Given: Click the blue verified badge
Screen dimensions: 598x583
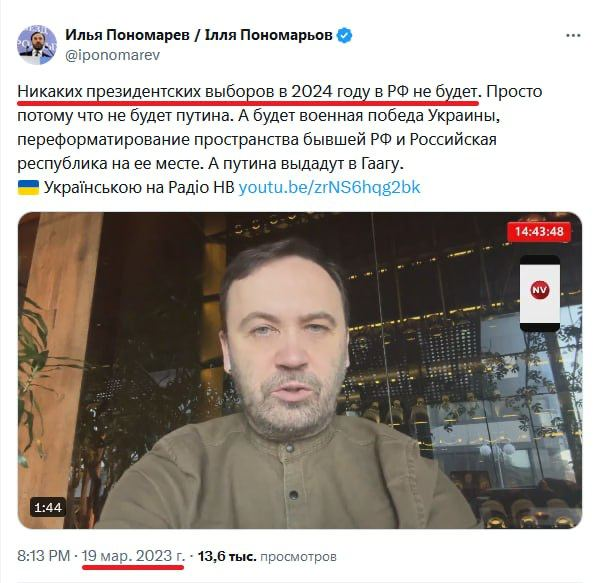Looking at the screenshot, I should [344, 35].
